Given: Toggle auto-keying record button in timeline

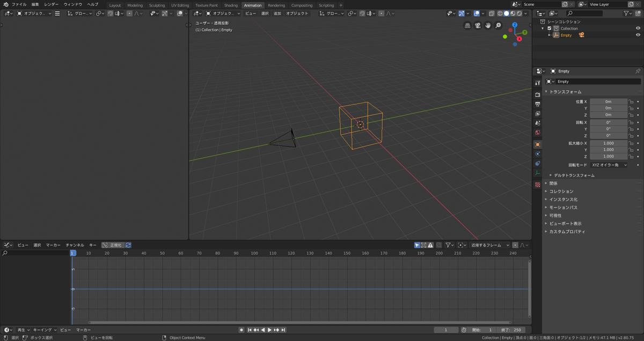Looking at the screenshot, I should (x=241, y=330).
